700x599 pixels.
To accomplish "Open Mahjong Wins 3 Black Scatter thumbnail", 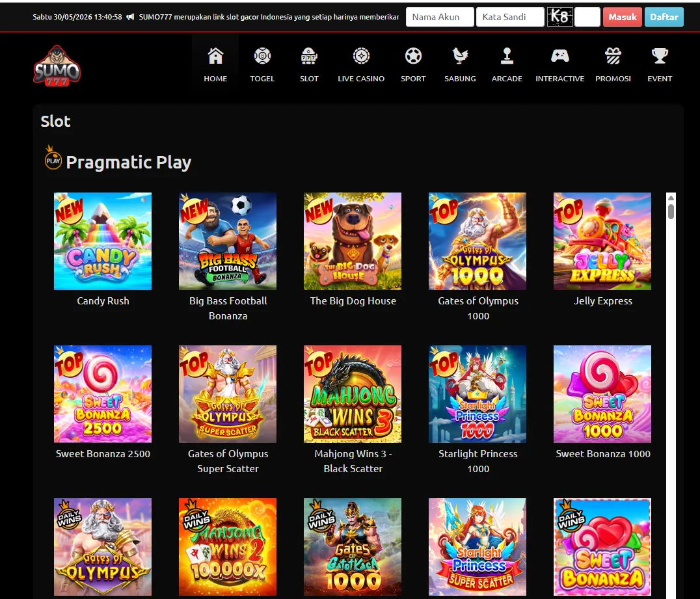I will 353,394.
